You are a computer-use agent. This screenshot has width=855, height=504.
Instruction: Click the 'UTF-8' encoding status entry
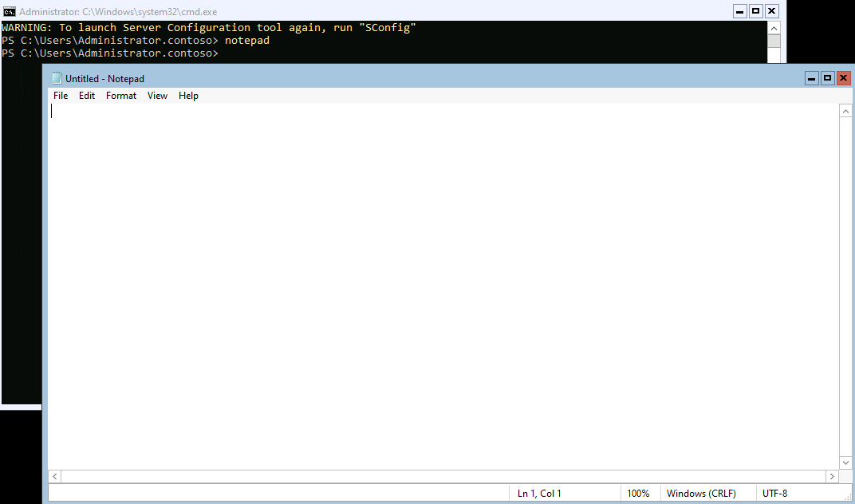pyautogui.click(x=775, y=494)
